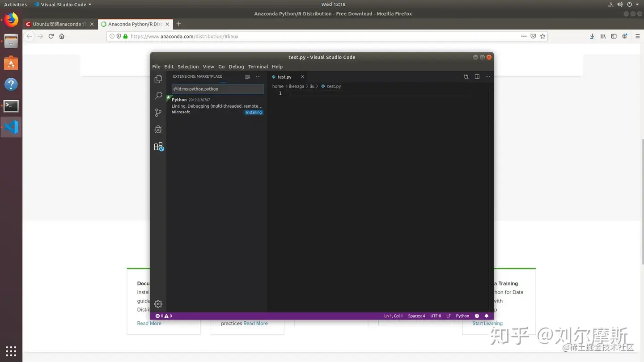Open Firefox downloads arrow
Image resolution: width=644 pixels, height=362 pixels.
pos(592,36)
